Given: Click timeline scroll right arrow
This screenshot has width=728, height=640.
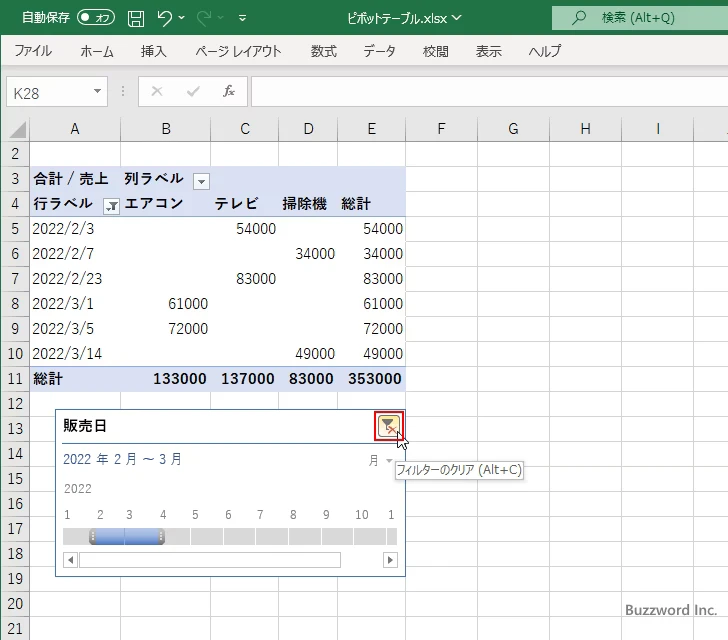Looking at the screenshot, I should pyautogui.click(x=390, y=560).
